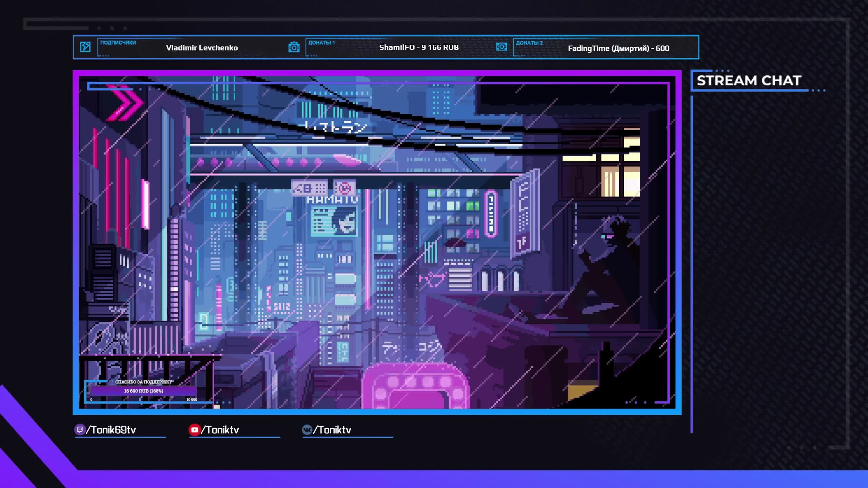This screenshot has width=868, height=488.
Task: Open the /Tonik69tv Twitch link
Action: (x=111, y=430)
